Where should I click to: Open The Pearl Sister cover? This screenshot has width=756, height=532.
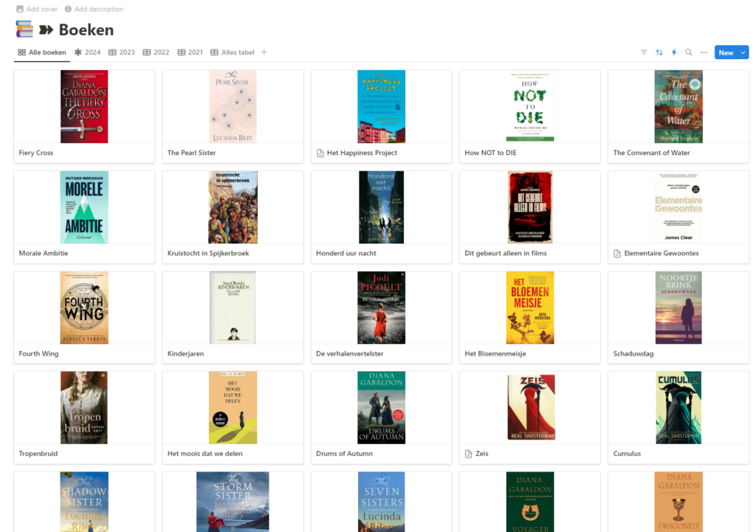click(x=233, y=106)
